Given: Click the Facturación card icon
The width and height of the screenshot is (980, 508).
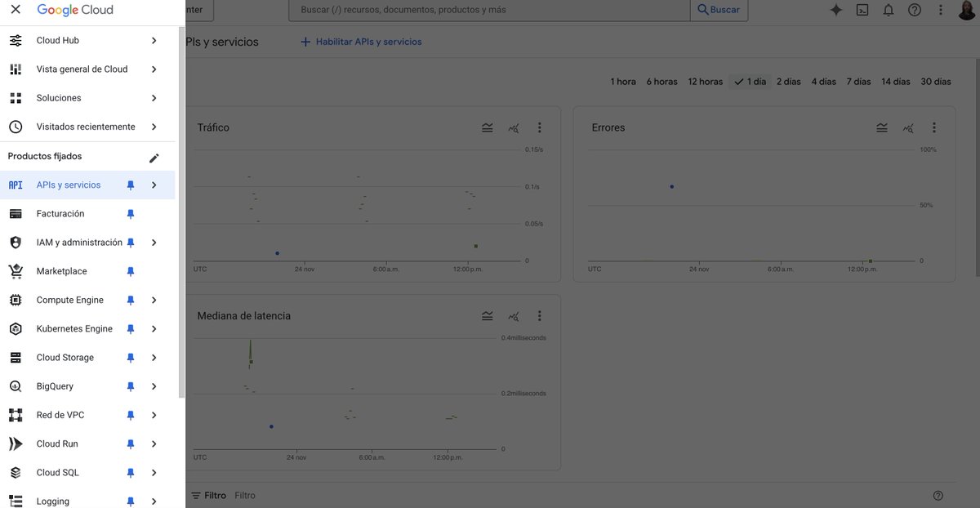Looking at the screenshot, I should pyautogui.click(x=16, y=214).
